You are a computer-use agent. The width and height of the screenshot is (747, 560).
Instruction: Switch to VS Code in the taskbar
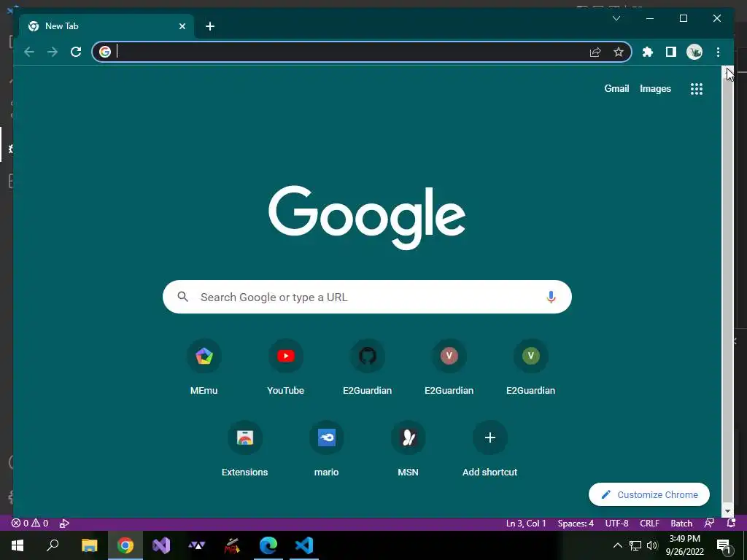[304, 545]
